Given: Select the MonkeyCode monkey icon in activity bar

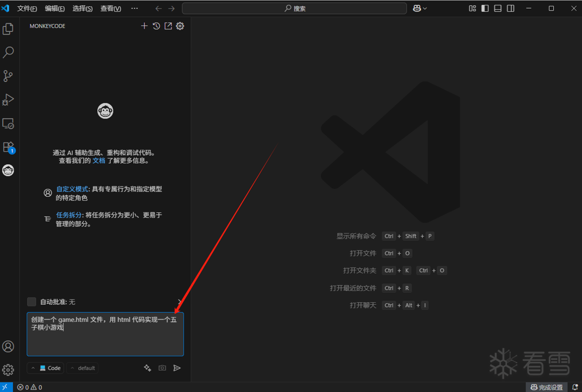Looking at the screenshot, I should (8, 171).
